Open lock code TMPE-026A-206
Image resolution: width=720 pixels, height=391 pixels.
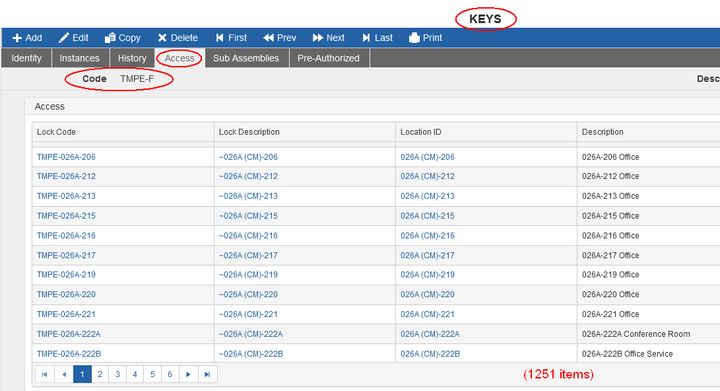point(66,157)
